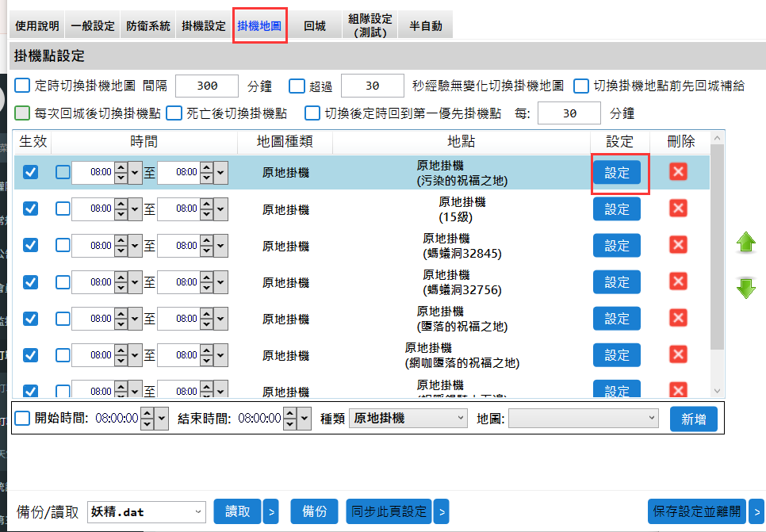Viewport: 766px width, 532px height.
Task: Uncheck 生效 for 墮落的祝福之地 row
Action: pos(31,319)
